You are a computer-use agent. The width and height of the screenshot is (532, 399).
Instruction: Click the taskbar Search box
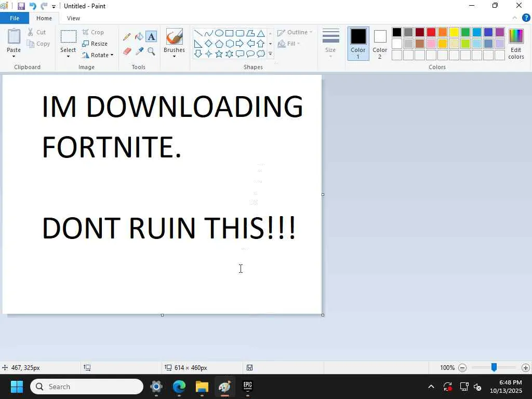click(x=87, y=387)
